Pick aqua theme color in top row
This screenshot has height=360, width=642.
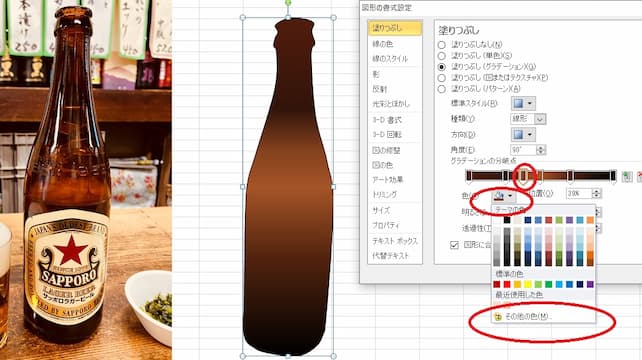click(580, 220)
